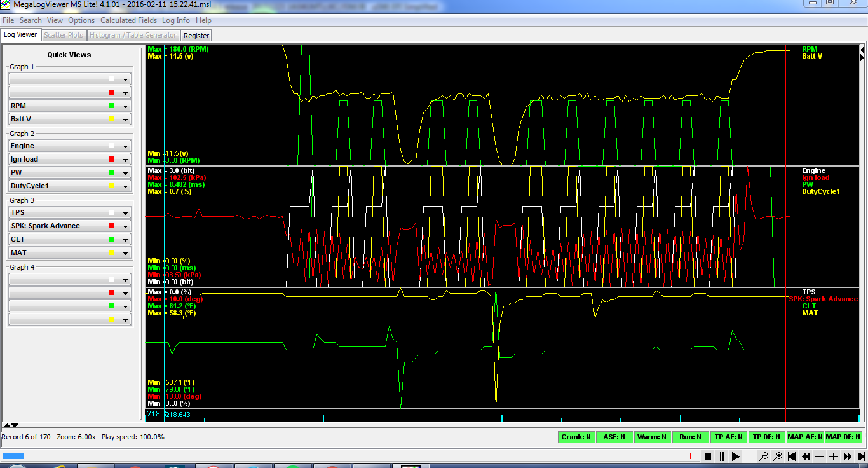Switch to the Register tab

point(196,36)
